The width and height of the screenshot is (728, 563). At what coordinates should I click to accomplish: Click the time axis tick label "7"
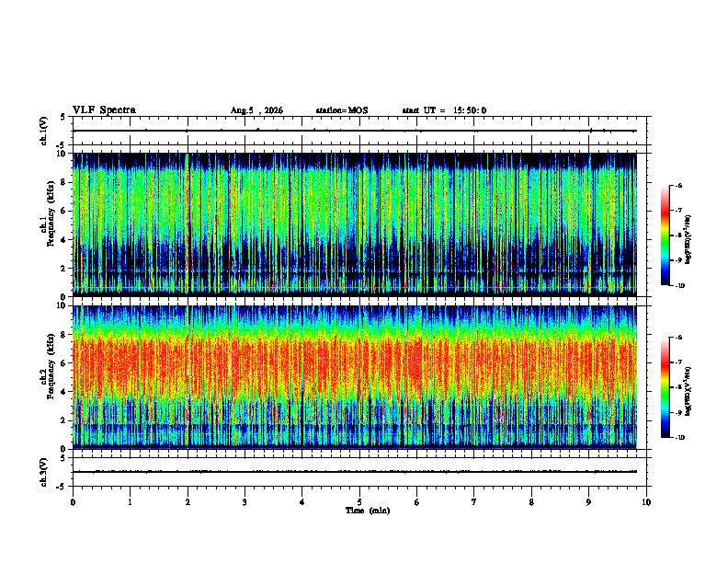pos(474,502)
